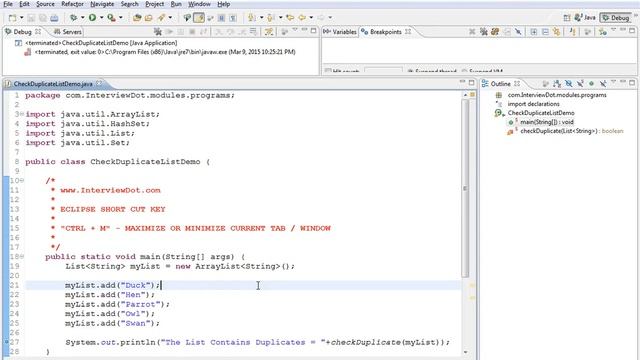Toggle Use Step Filters in Debug view
This screenshot has height=360, width=640.
[269, 31]
